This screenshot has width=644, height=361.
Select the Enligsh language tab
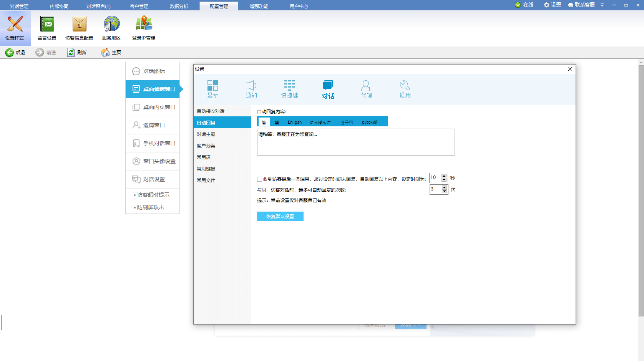click(295, 122)
